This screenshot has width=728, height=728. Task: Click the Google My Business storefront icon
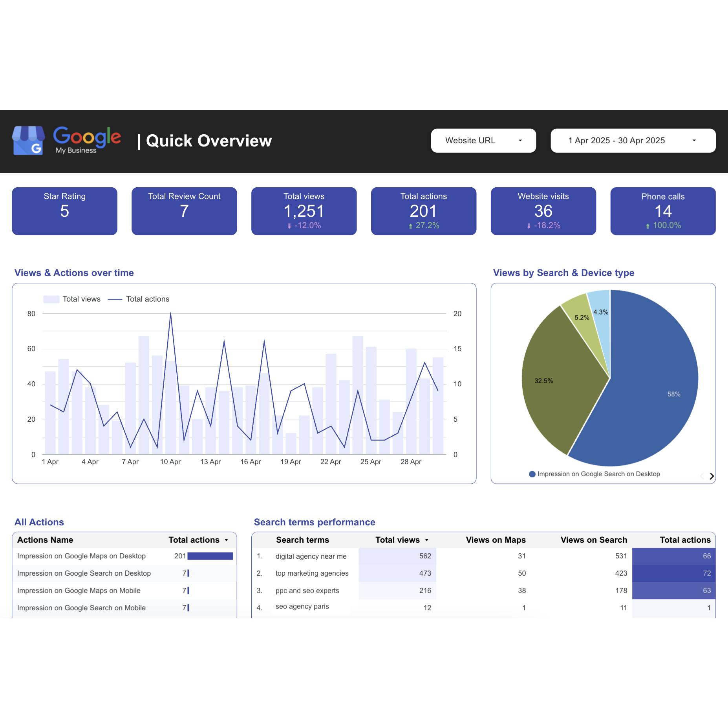pyautogui.click(x=28, y=141)
